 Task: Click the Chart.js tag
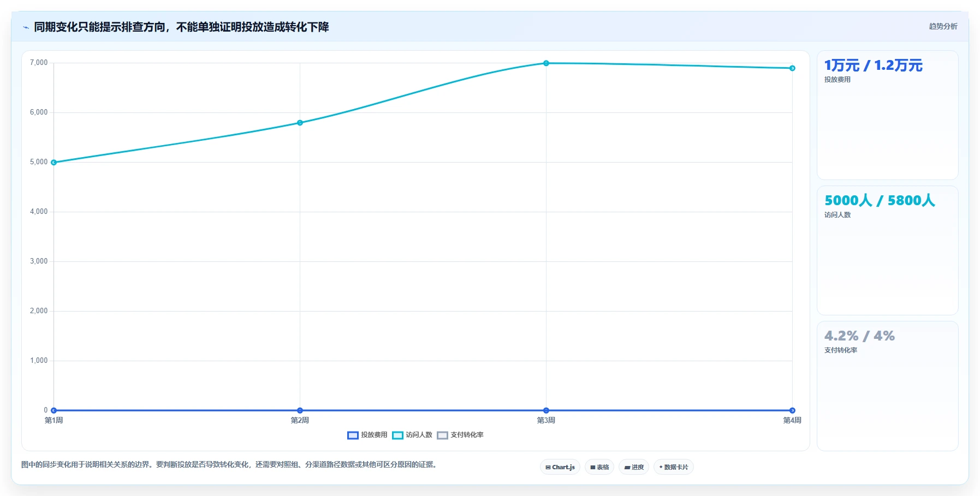(560, 467)
